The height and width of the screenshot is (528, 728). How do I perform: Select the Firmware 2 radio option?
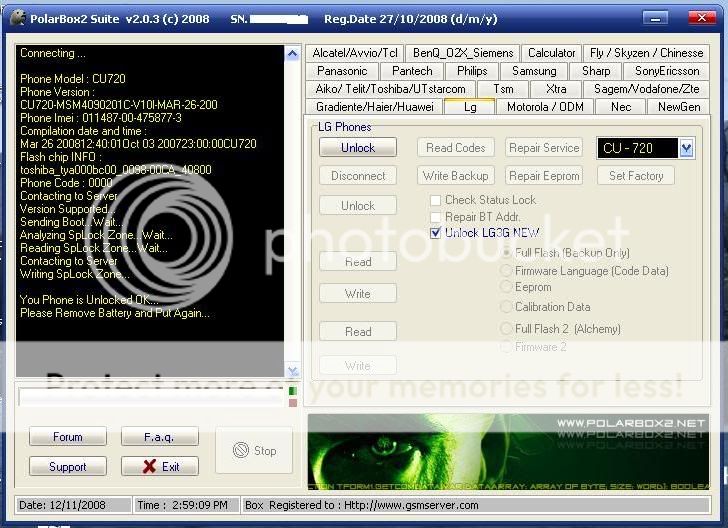coord(506,347)
